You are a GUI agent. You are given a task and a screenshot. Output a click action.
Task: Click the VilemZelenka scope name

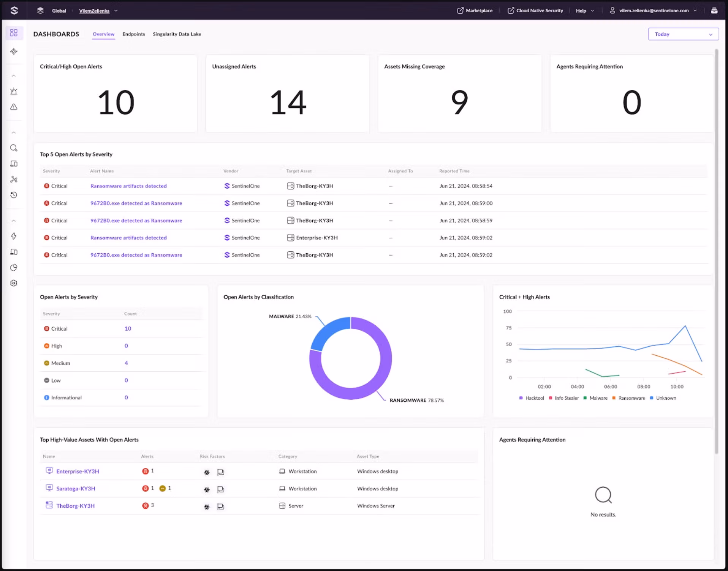[x=94, y=11]
